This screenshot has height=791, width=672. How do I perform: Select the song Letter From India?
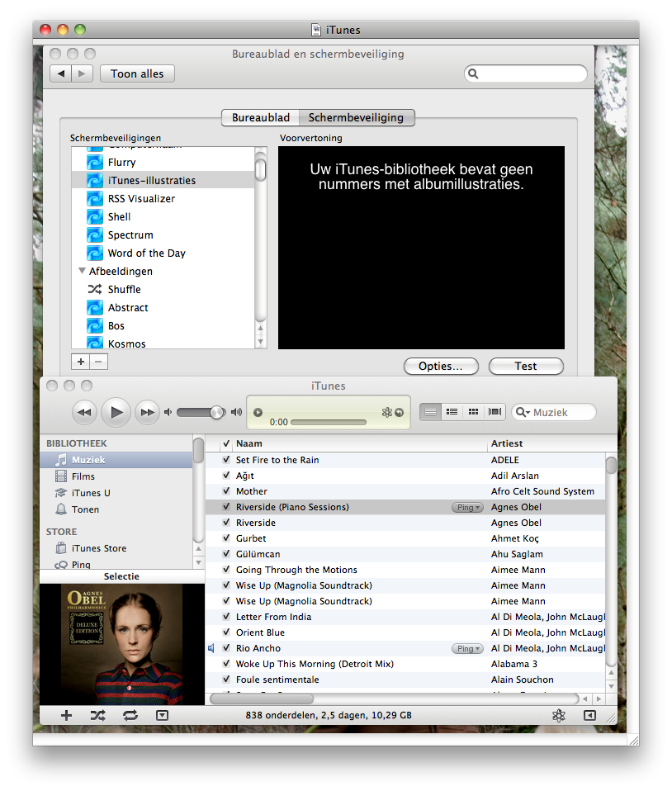[x=405, y=617]
